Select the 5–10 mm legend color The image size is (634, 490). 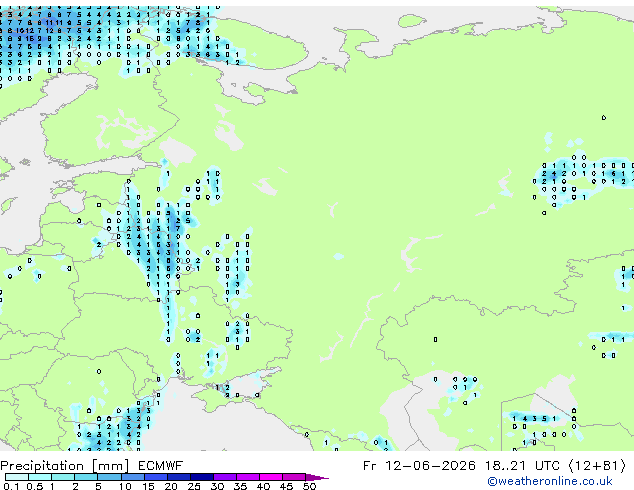pyautogui.click(x=109, y=477)
